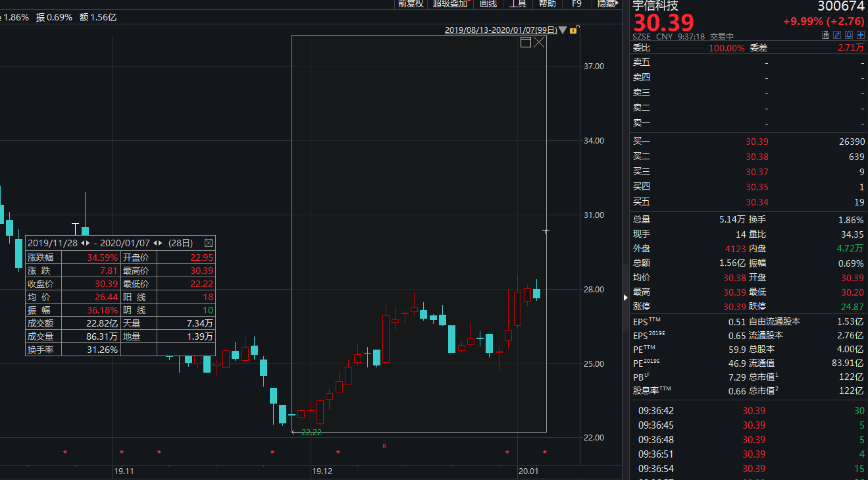
Task: Click the 09:36:42 trade tick row
Action: coord(750,411)
